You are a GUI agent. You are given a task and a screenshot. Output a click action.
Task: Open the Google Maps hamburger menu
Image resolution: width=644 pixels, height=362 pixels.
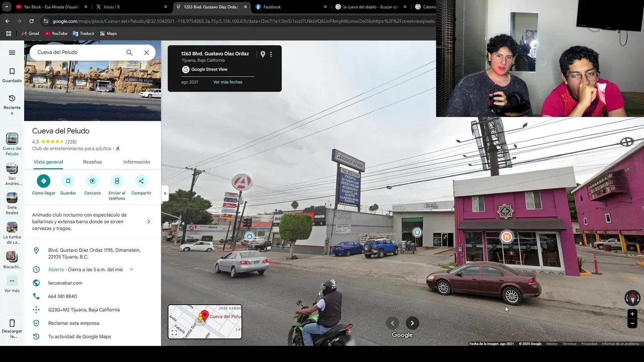tap(12, 52)
